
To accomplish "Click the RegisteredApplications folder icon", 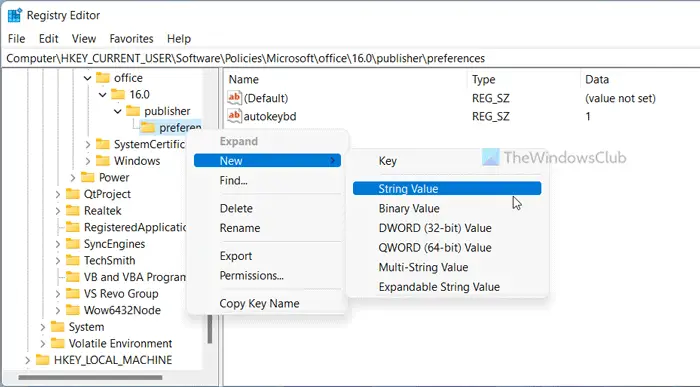I will click(x=72, y=227).
